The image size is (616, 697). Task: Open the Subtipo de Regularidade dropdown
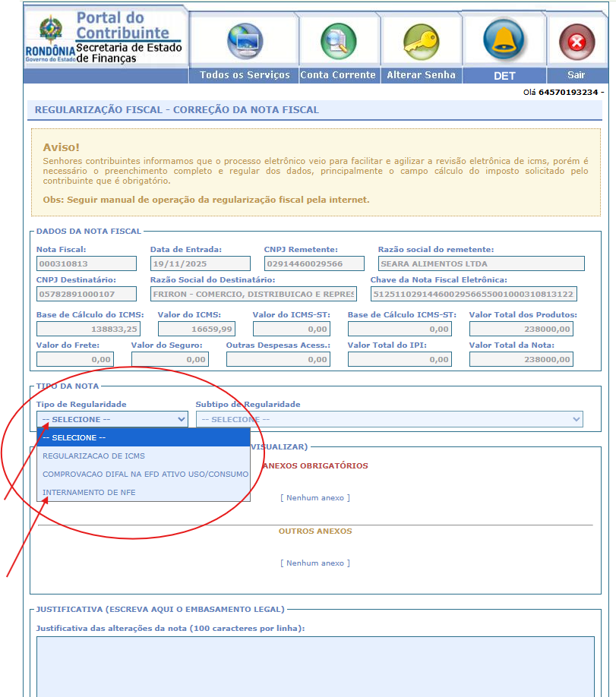tap(389, 419)
